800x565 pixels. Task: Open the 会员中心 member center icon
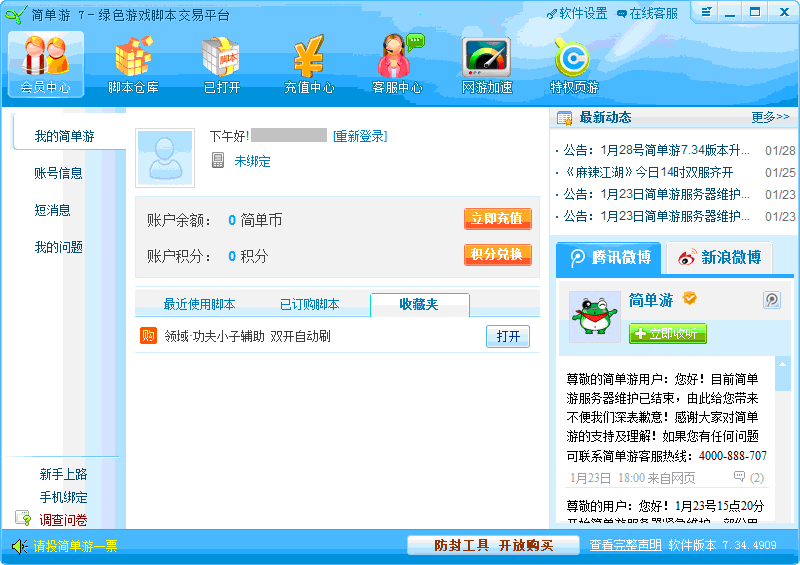pyautogui.click(x=45, y=64)
